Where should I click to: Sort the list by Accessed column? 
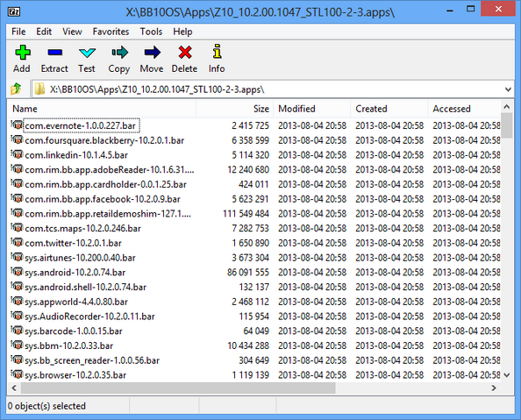pyautogui.click(x=464, y=109)
